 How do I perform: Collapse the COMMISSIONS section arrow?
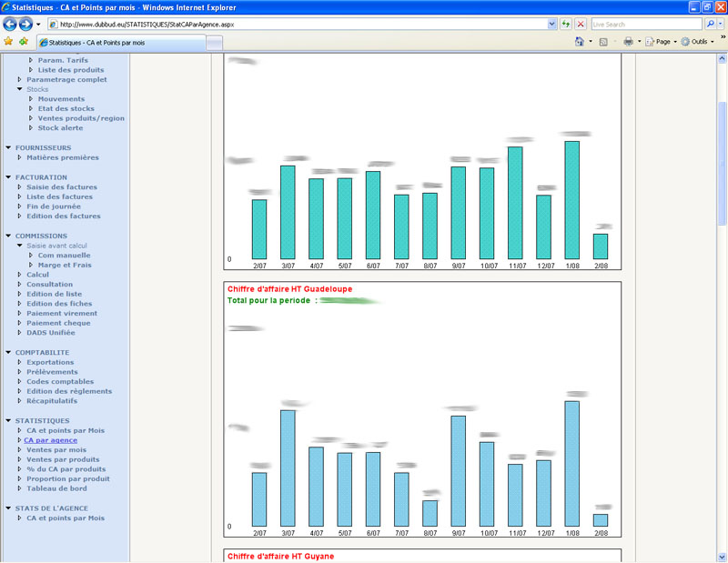[x=8, y=236]
